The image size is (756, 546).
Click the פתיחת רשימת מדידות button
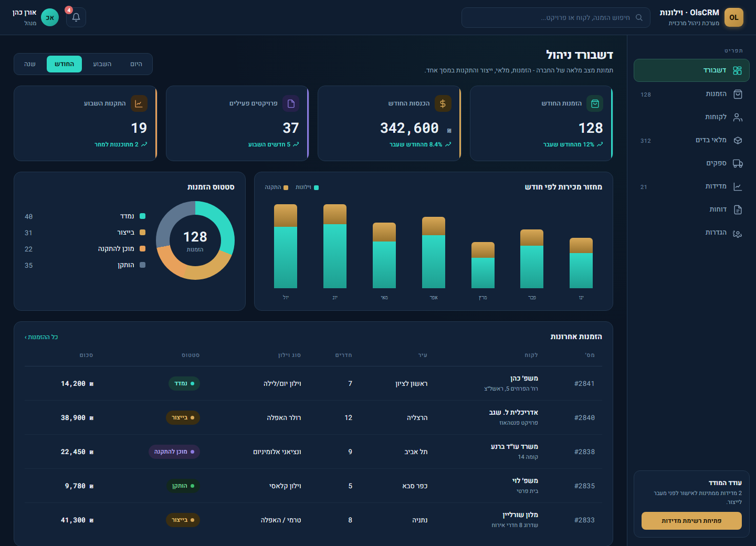(x=691, y=521)
